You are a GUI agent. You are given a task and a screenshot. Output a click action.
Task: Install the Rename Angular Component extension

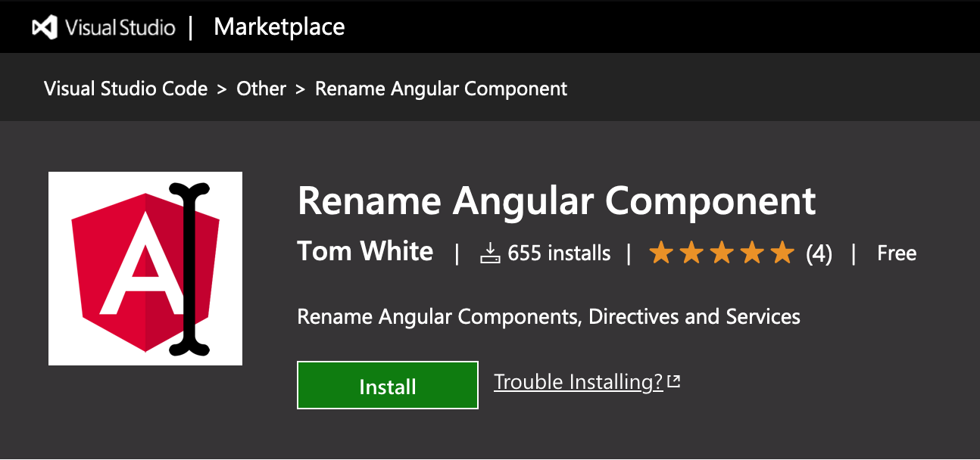387,385
